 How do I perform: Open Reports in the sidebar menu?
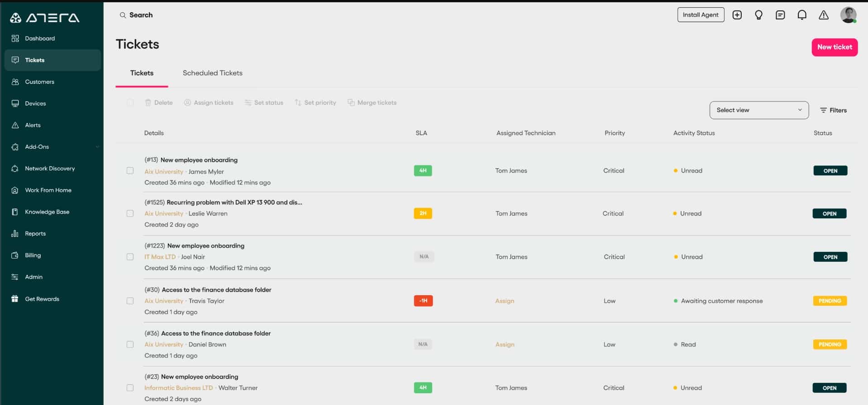pyautogui.click(x=35, y=234)
